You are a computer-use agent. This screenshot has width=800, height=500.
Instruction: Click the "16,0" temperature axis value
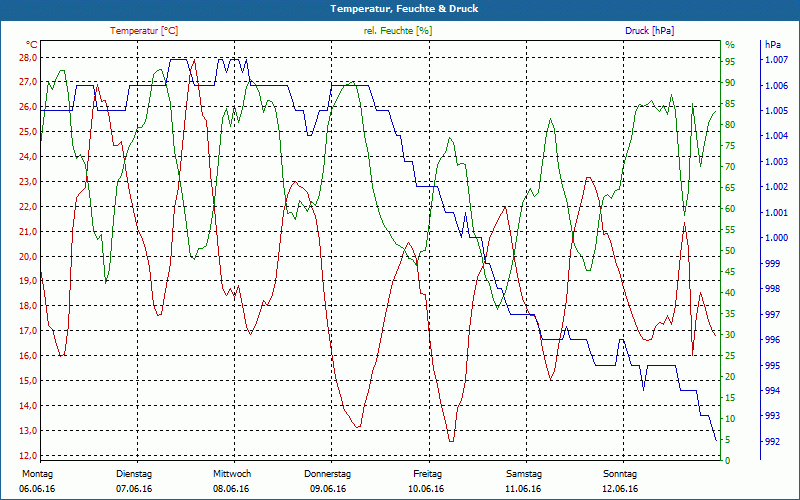[28, 356]
